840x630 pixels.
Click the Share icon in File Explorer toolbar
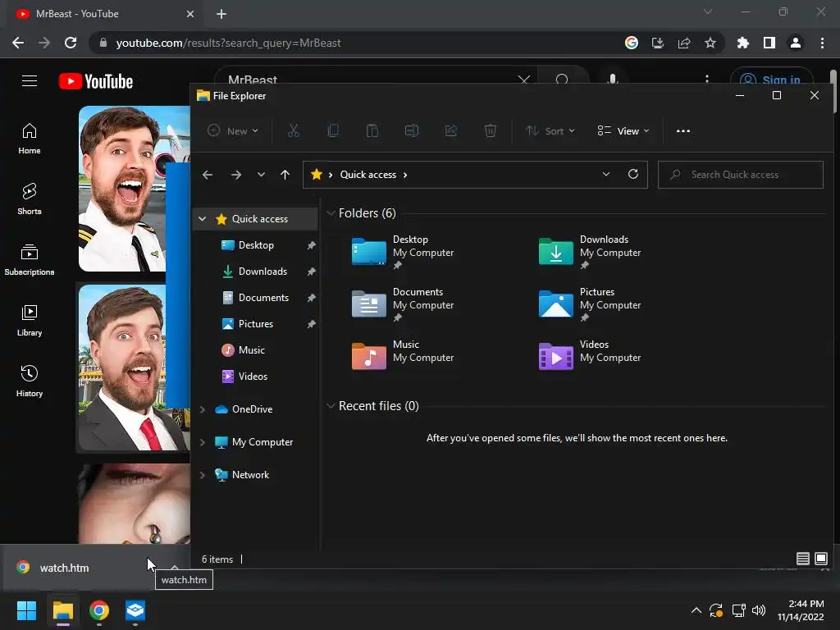click(451, 130)
